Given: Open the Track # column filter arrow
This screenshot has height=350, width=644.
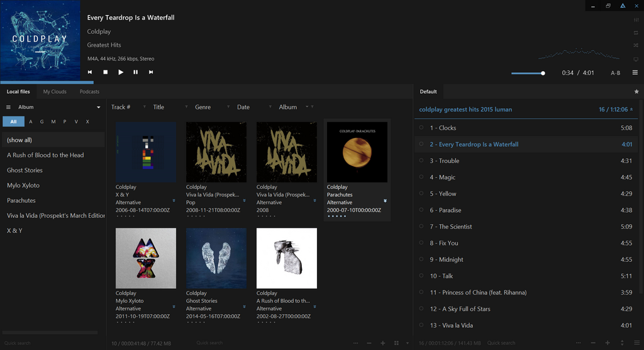Looking at the screenshot, I should pyautogui.click(x=144, y=107).
